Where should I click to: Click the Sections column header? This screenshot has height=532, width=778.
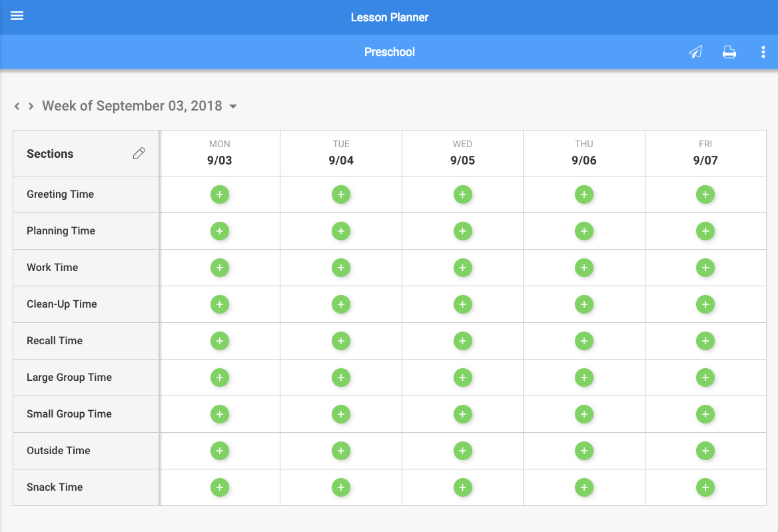click(50, 154)
